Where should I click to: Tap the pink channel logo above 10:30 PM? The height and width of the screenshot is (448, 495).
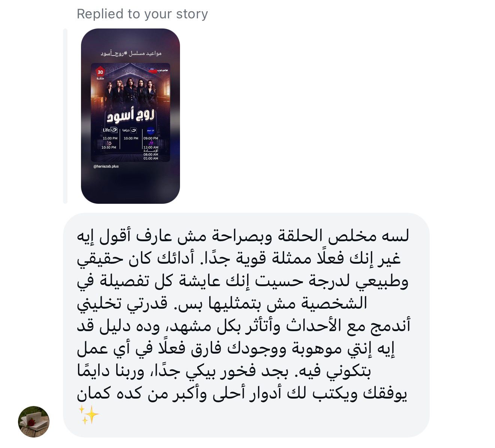[x=109, y=143]
